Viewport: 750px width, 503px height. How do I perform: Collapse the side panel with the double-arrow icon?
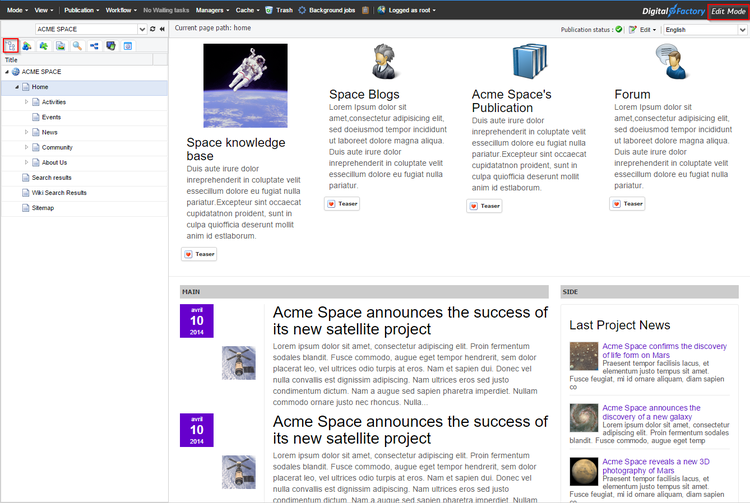click(162, 29)
